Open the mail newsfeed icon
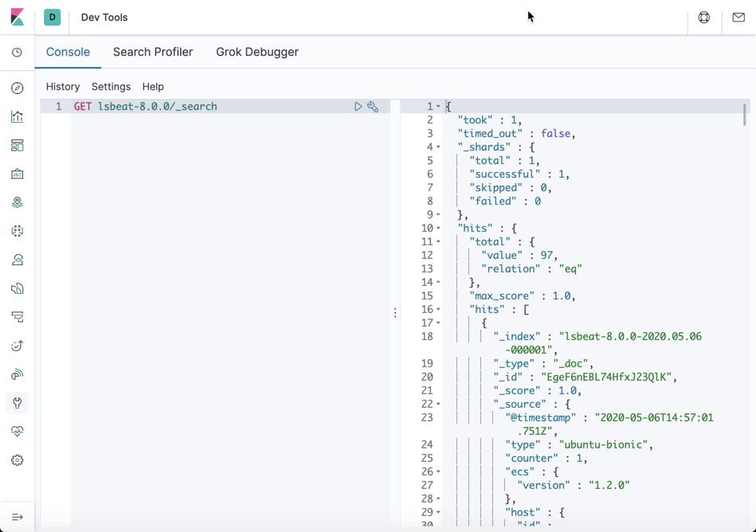This screenshot has width=756, height=532. (738, 18)
